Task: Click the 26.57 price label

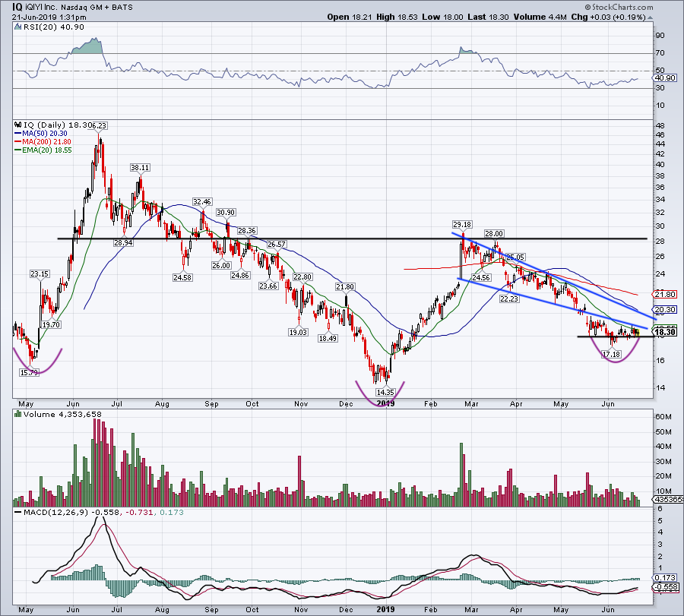Action: [x=277, y=244]
